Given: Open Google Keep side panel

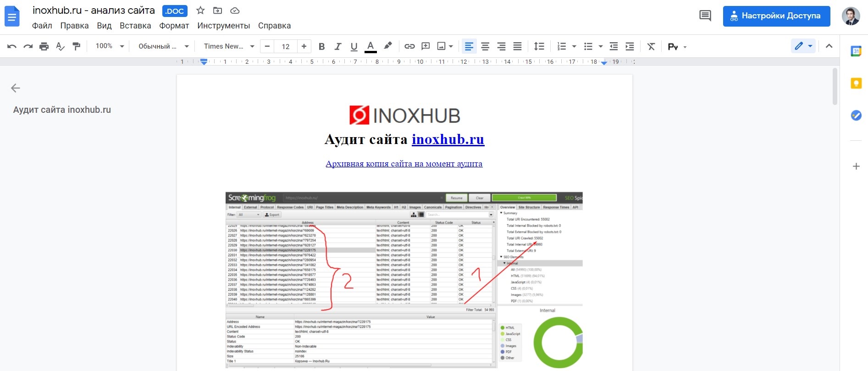Looking at the screenshot, I should pyautogui.click(x=856, y=83).
